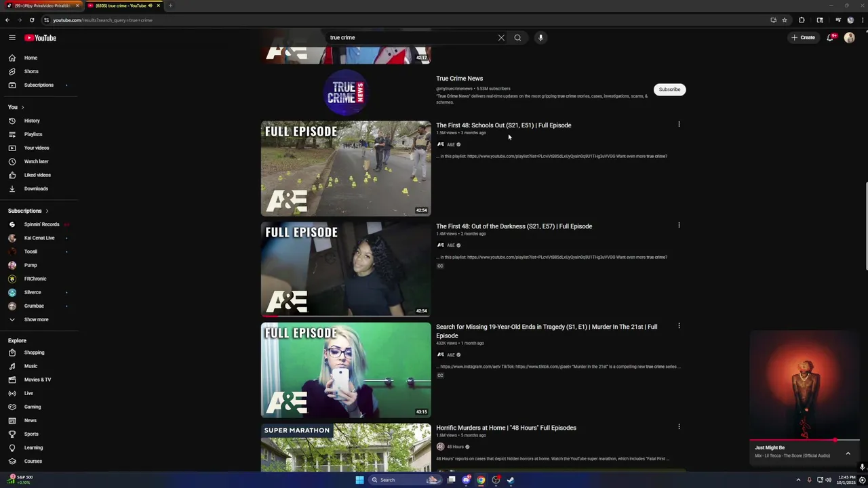The image size is (868, 488).
Task: Clear the search query with X
Action: (501, 38)
